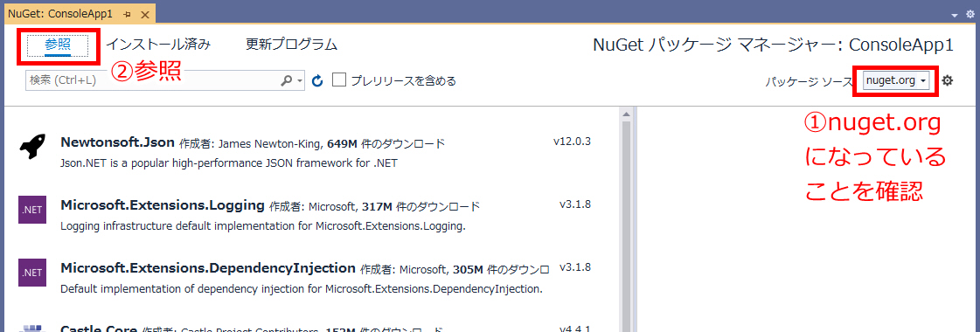Click the Newtonsoft.Json rocket icon
The height and width of the screenshot is (332, 980).
pyautogui.click(x=31, y=147)
